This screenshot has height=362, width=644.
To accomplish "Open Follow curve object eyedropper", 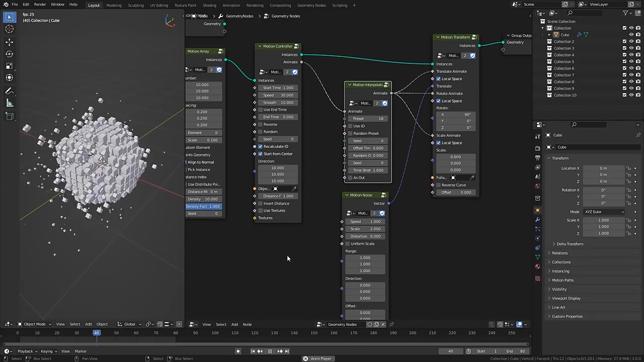I will click(471, 177).
